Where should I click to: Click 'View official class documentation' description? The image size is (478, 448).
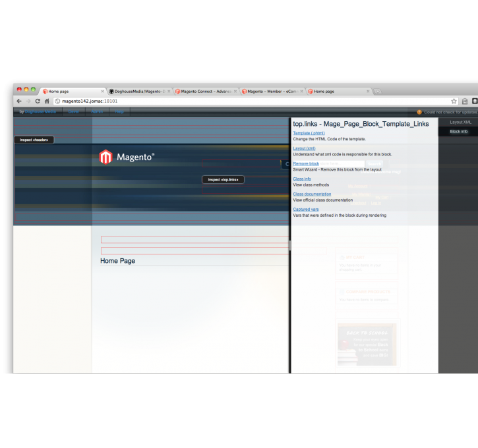[323, 200]
